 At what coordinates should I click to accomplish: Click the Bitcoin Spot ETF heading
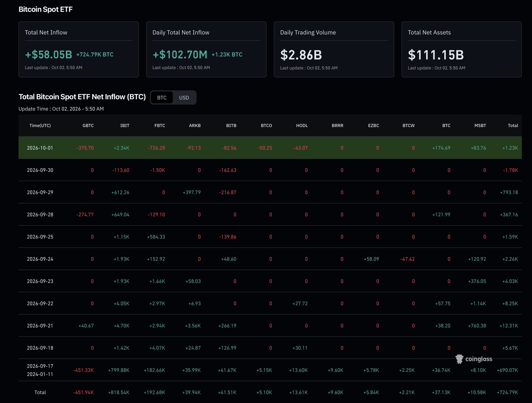point(46,9)
